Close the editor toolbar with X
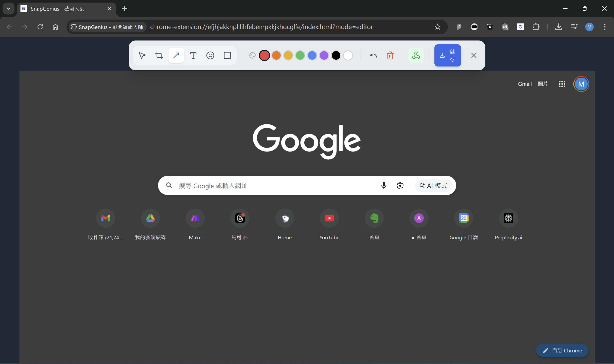Screen dimensions: 614x364 coord(474,55)
